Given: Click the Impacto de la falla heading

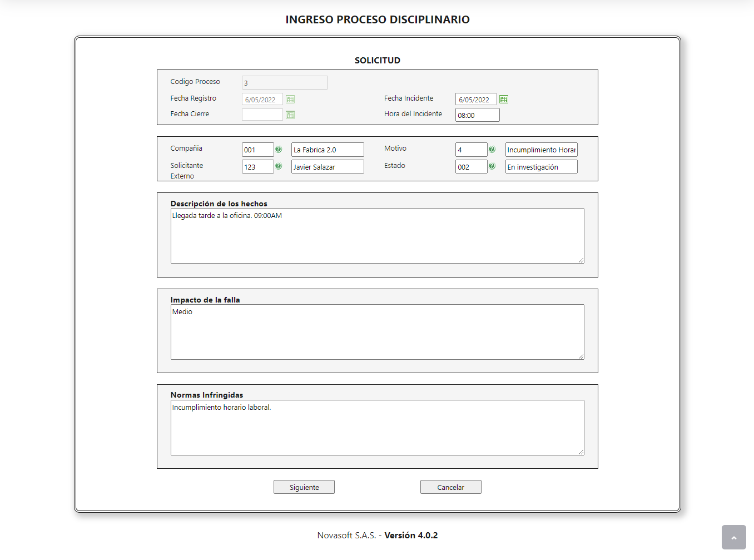Looking at the screenshot, I should tap(205, 300).
